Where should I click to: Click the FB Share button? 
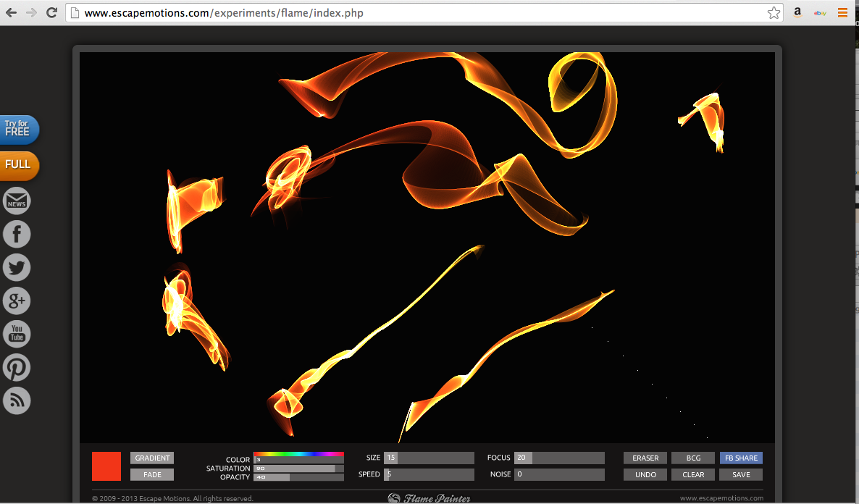click(x=741, y=458)
